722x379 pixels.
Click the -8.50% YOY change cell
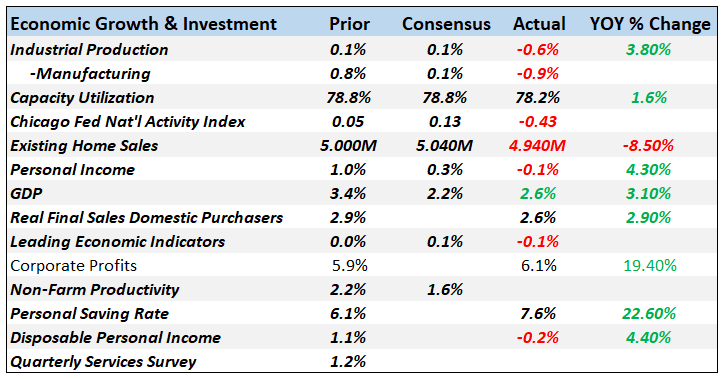coord(648,146)
